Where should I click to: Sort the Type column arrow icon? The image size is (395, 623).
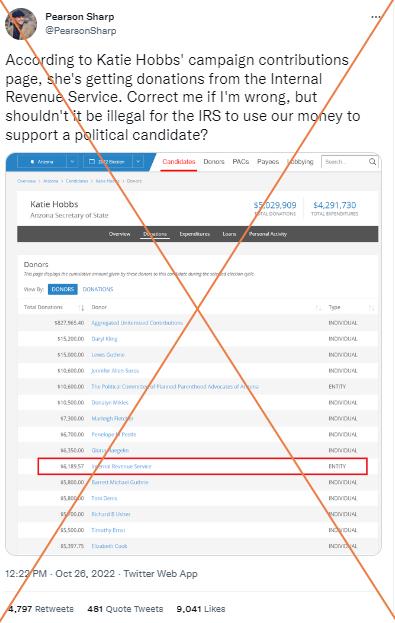click(372, 308)
